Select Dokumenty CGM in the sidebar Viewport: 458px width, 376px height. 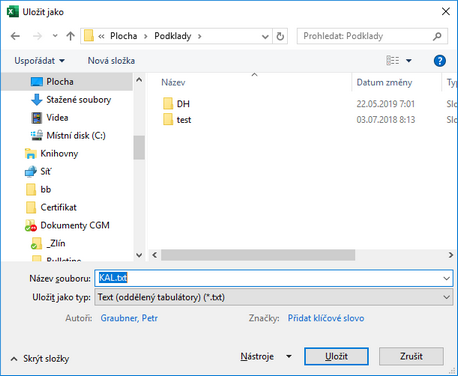tap(75, 226)
